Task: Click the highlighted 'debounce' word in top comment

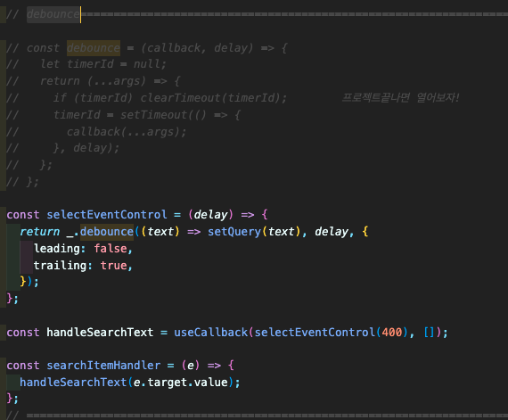Action: 53,14
